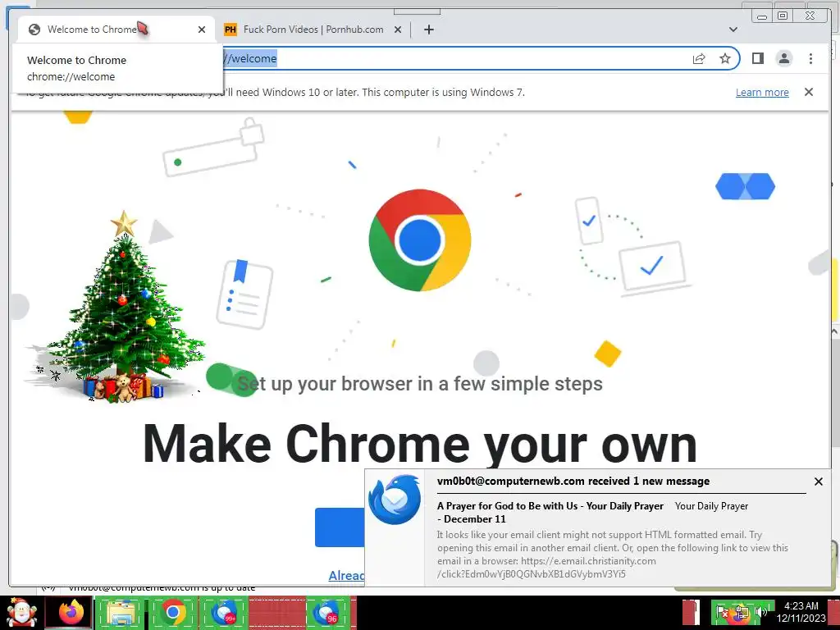Open the Chrome three-dot menu
This screenshot has height=630, width=840.
pos(810,58)
